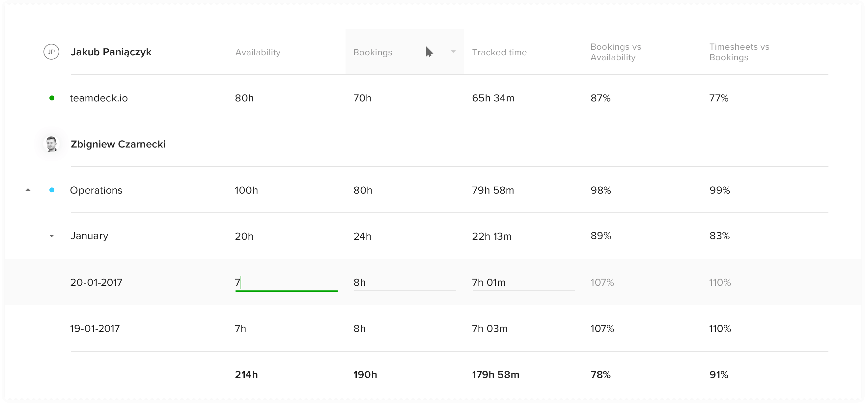
Task: Click the blue Operations project dot
Action: tap(52, 190)
